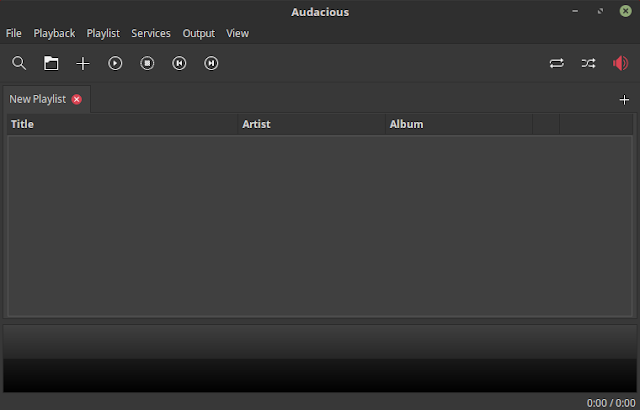Open the Playlist menu
The height and width of the screenshot is (410, 640).
coord(103,33)
